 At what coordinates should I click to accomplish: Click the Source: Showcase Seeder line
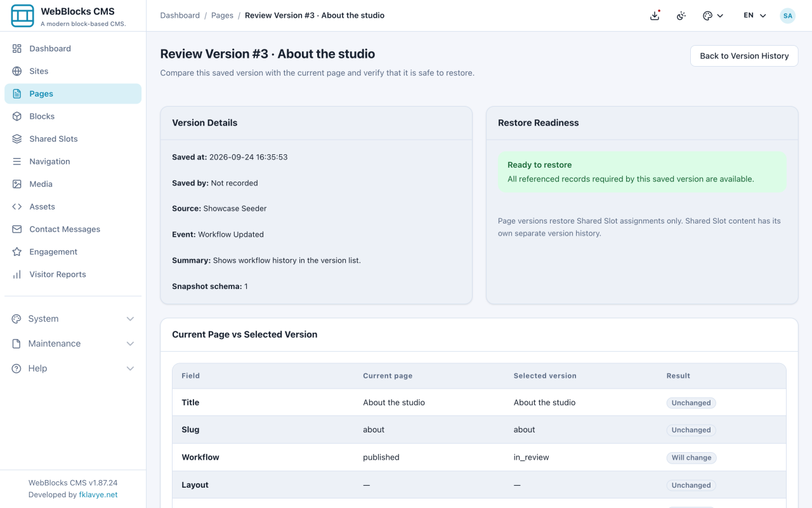coord(219,208)
